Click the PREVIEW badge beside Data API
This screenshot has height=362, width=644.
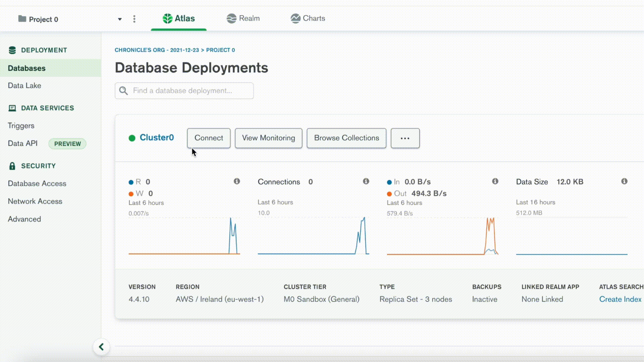[67, 144]
